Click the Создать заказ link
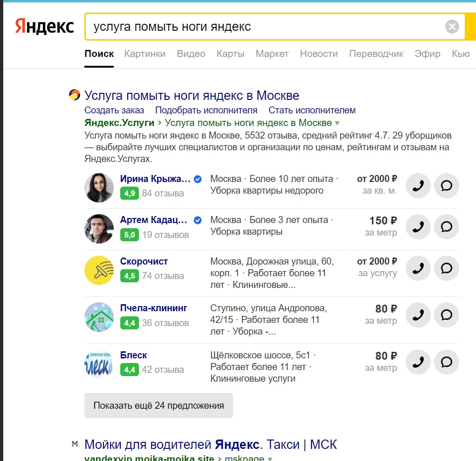Image resolution: width=476 pixels, height=461 pixels. [x=114, y=110]
